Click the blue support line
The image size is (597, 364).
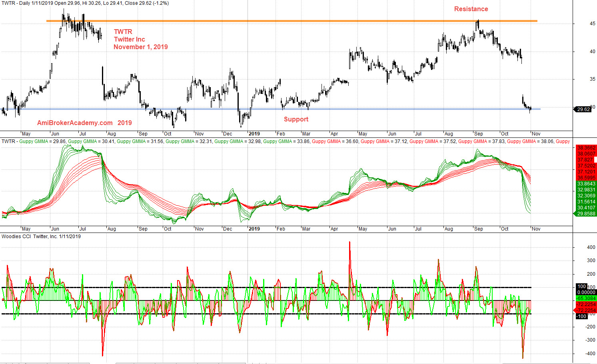click(x=271, y=109)
